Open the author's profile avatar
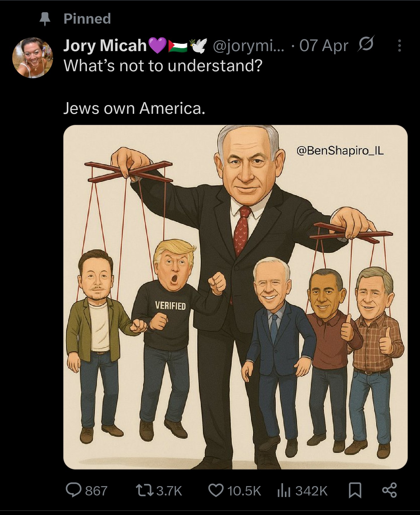 [x=32, y=57]
